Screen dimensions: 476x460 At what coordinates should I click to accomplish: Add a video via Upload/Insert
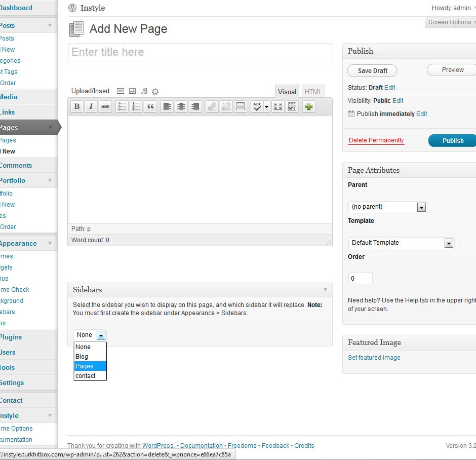point(132,91)
